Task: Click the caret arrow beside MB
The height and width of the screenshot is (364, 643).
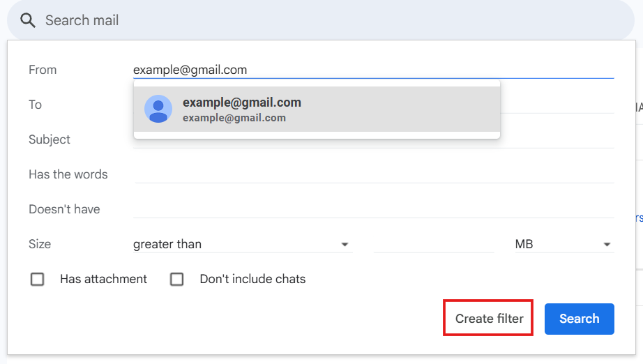Action: (607, 245)
